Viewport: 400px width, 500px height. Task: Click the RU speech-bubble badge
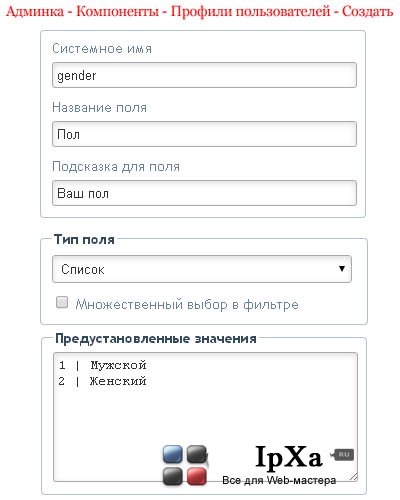(343, 455)
